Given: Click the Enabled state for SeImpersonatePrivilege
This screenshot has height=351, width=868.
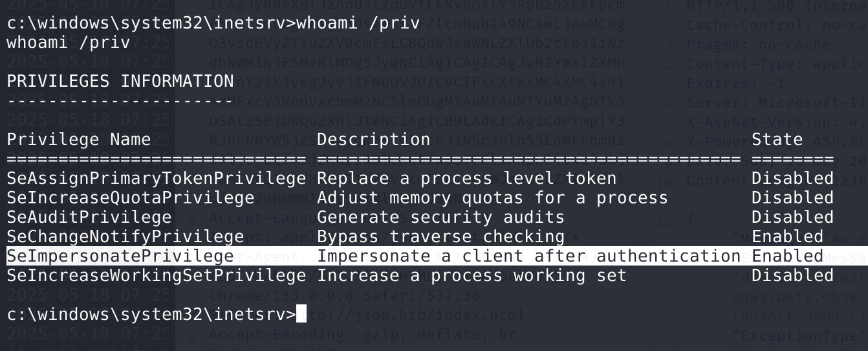Looking at the screenshot, I should (x=787, y=256).
